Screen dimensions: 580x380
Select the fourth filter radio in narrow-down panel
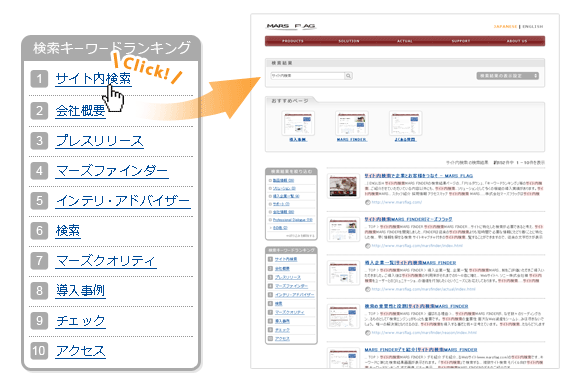270,204
